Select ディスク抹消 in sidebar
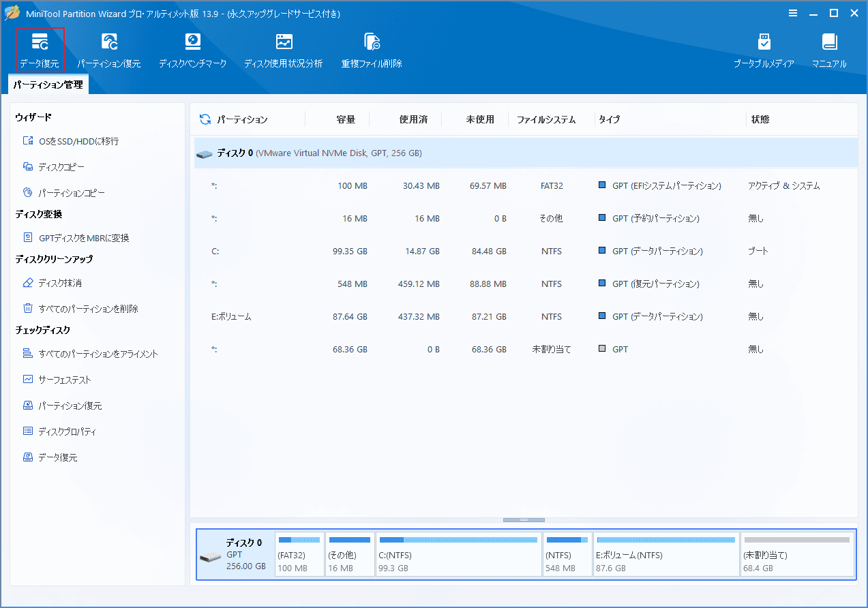868x608 pixels. point(53,283)
